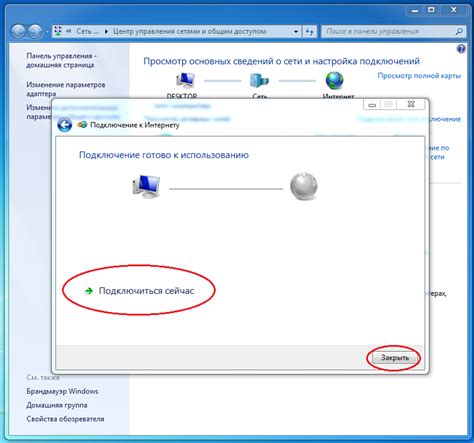
Task: Click the gray globe icon in the wizard
Action: click(x=304, y=186)
